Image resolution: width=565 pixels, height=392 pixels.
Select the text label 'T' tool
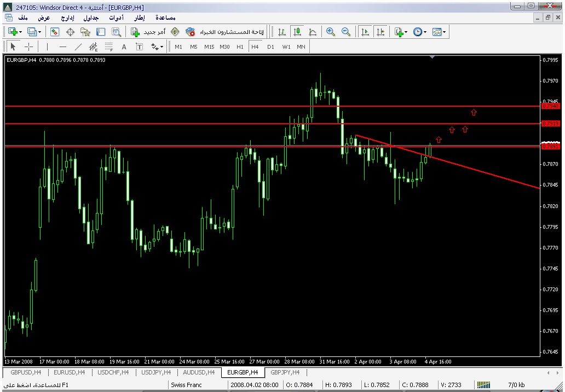coord(140,47)
